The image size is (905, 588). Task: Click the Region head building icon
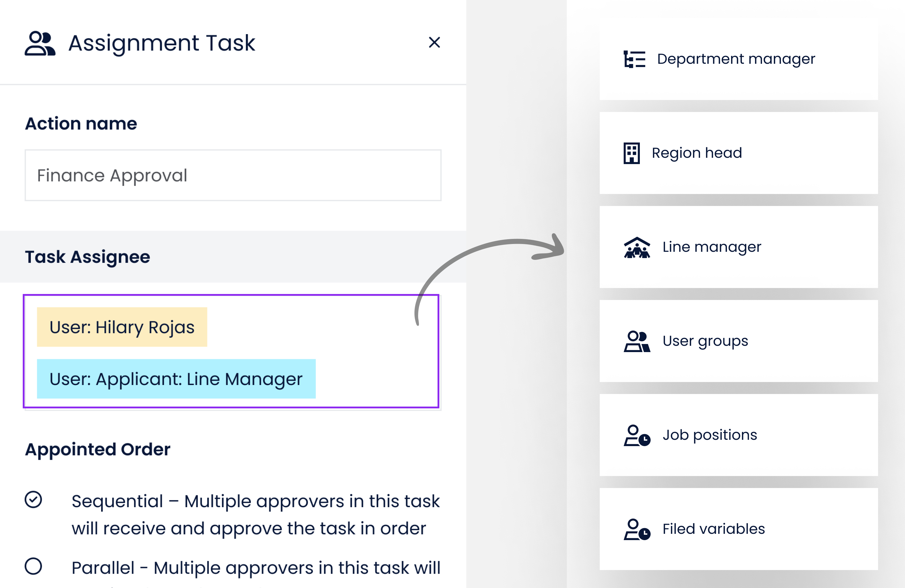(631, 153)
